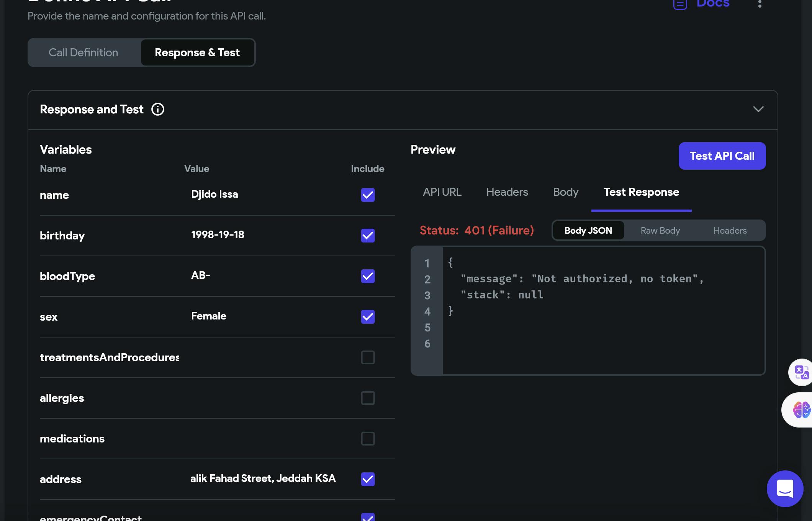Screen dimensions: 812x521
Task: Check the medications include checkbox
Action: [368, 439]
